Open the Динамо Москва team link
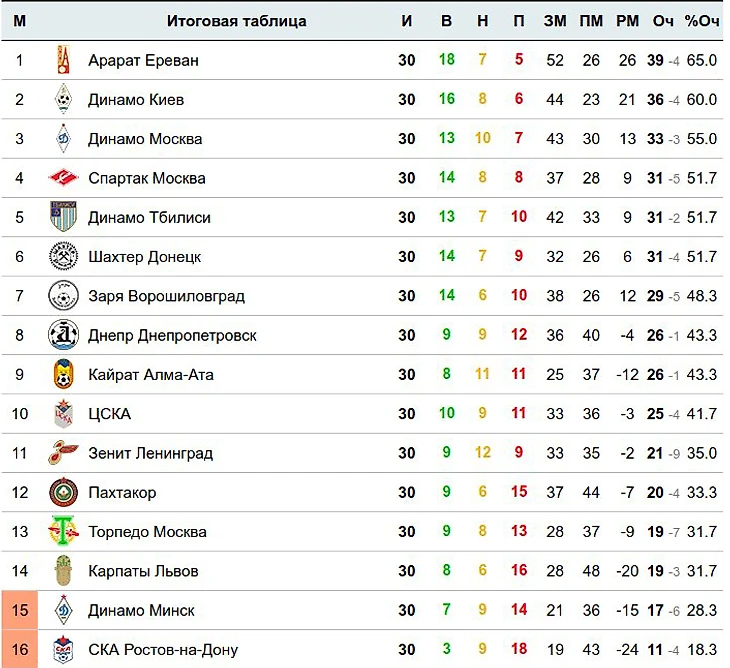Screen dimensions: 730x668 pos(145,139)
